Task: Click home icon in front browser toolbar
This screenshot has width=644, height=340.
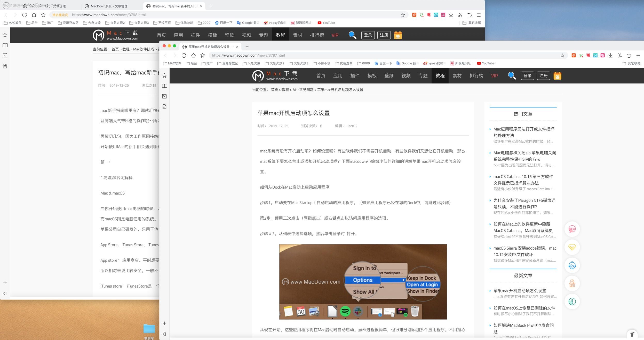Action: [x=193, y=55]
